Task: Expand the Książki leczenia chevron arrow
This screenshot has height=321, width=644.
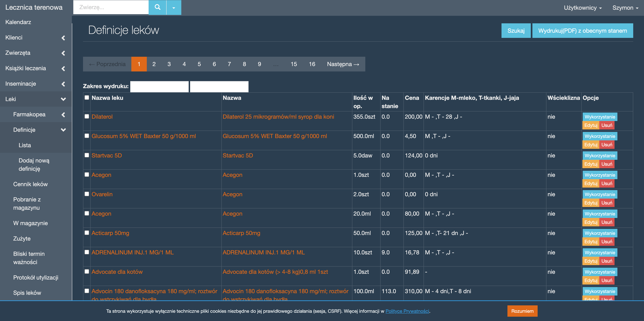Action: [63, 68]
